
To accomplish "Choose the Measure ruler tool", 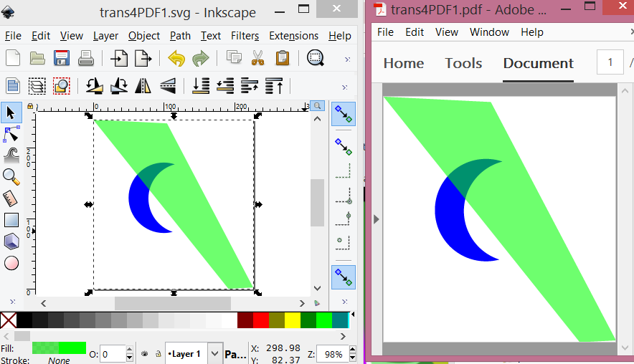I will [x=11, y=198].
